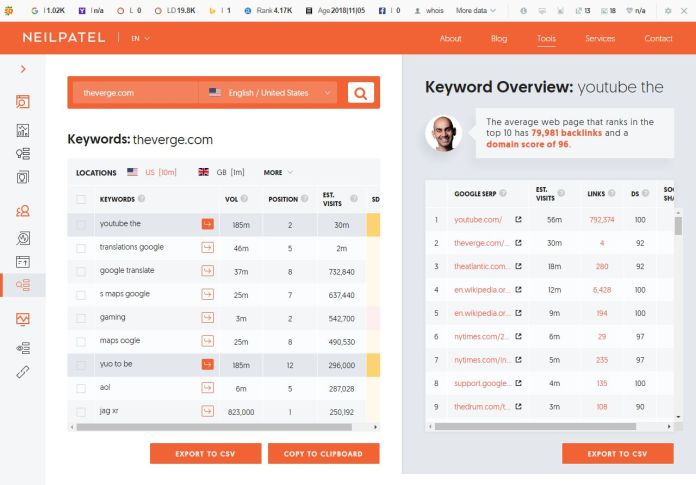Screen dimensions: 696x485
Task: Open the highlighted keywords sidebar icon
Action: 23,285
